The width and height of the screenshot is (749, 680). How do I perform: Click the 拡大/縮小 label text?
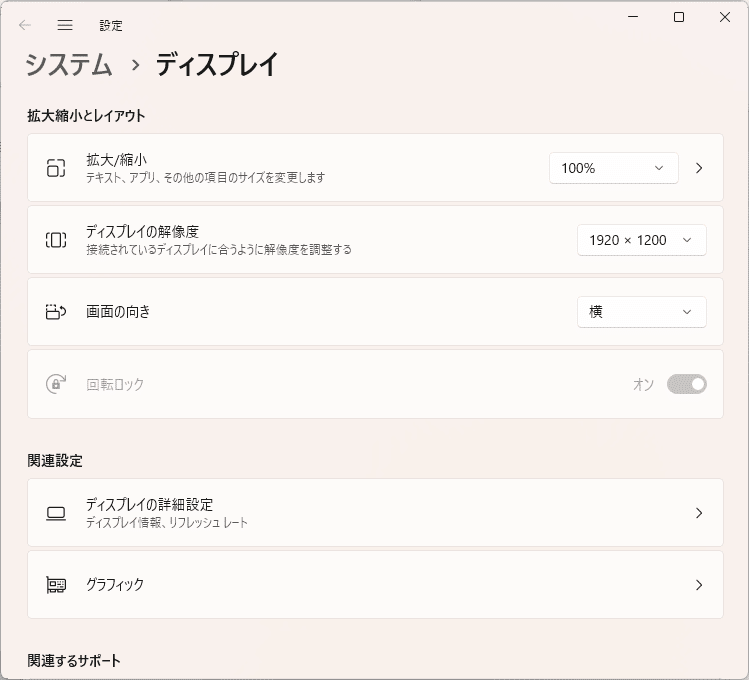point(116,159)
